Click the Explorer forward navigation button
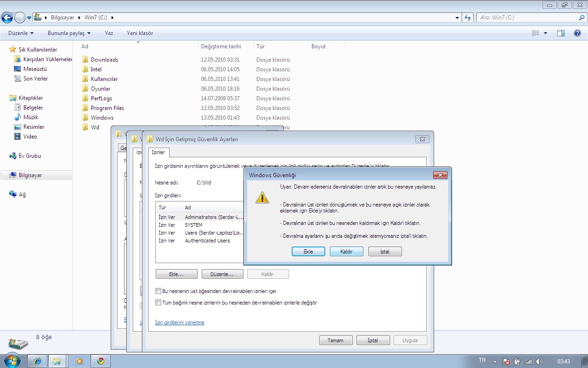Screen dimensions: 588x368 (x=20, y=17)
